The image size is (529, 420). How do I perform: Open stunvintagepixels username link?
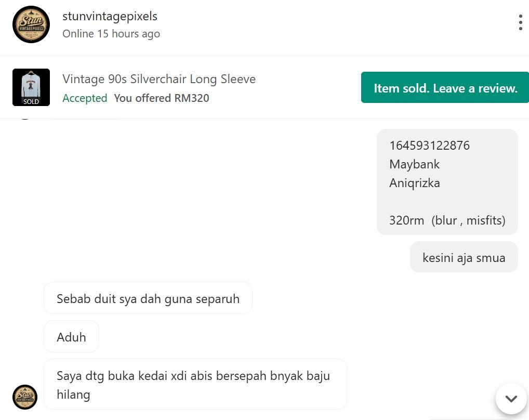point(110,16)
